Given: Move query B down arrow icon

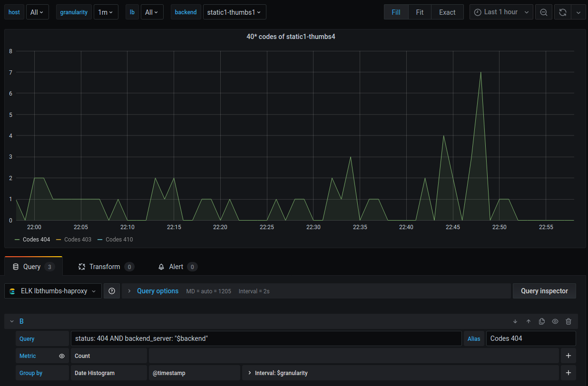Looking at the screenshot, I should 515,321.
